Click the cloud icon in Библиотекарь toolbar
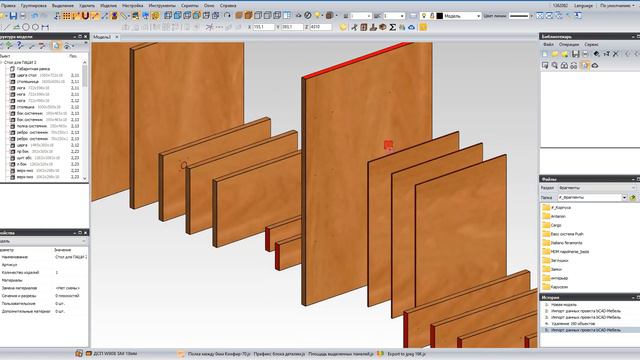The image size is (640, 360). pos(595,65)
